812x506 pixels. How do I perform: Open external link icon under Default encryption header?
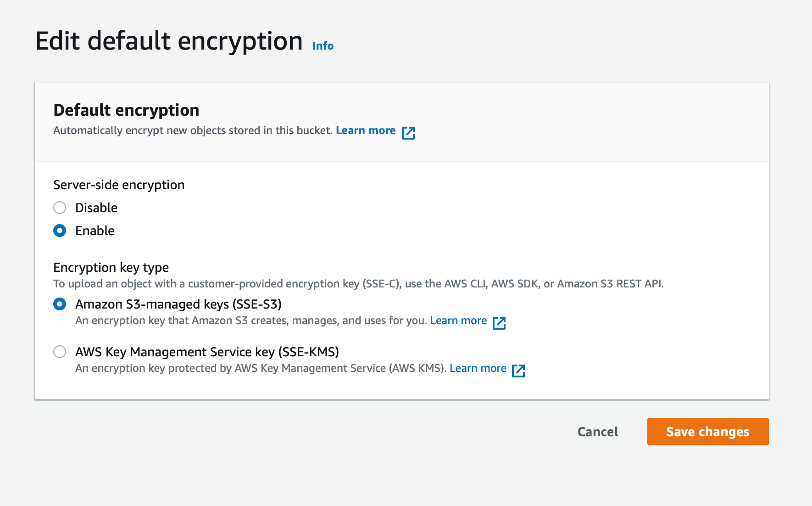(x=408, y=133)
